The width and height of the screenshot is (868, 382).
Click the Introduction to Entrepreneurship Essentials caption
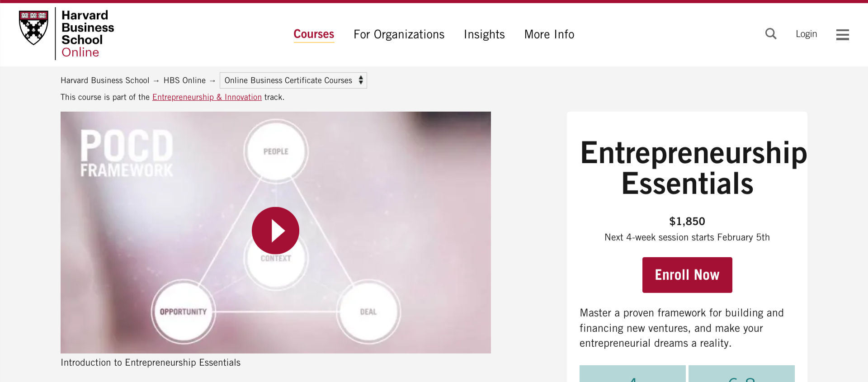pos(151,363)
